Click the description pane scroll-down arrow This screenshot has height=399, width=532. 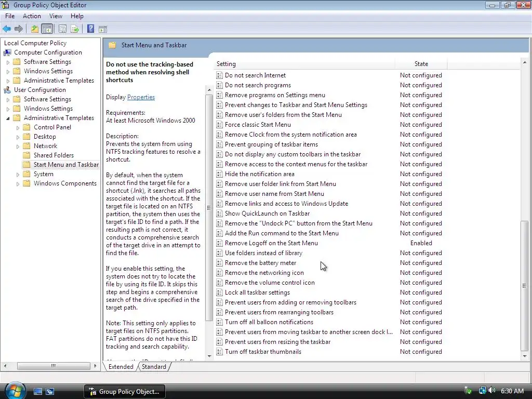(209, 356)
